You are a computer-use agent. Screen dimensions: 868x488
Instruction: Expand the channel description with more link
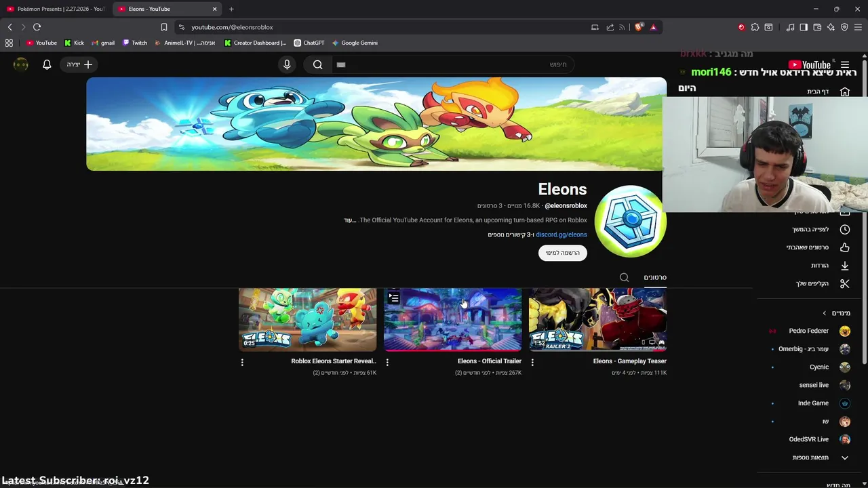click(x=350, y=220)
